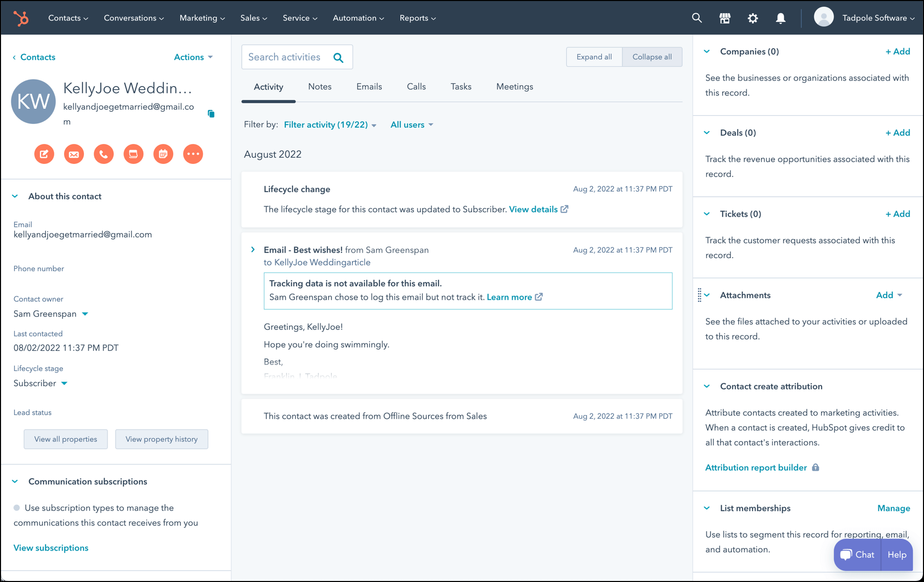Send an email via orange envelope icon
This screenshot has height=582, width=924.
coord(74,154)
